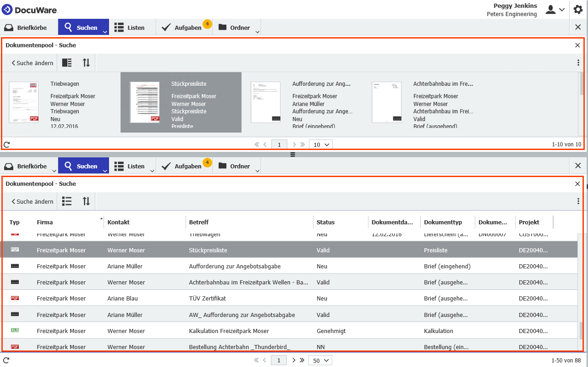Screen dimensions: 588x367
Task: Click Suche ändern in table results panel
Action: click(32, 201)
